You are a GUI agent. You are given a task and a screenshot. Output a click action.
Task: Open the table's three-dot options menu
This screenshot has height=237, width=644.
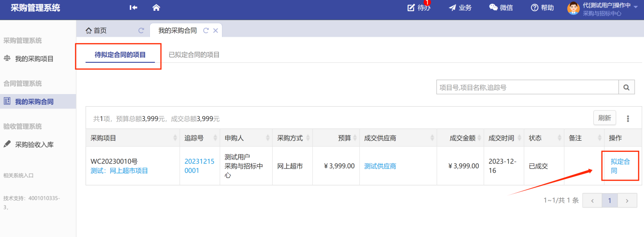pyautogui.click(x=628, y=119)
